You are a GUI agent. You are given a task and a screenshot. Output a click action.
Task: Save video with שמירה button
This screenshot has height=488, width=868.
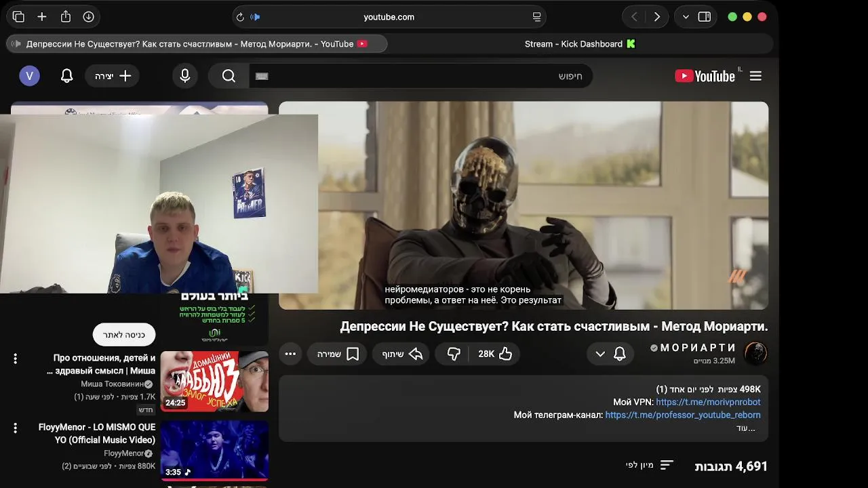pyautogui.click(x=337, y=354)
